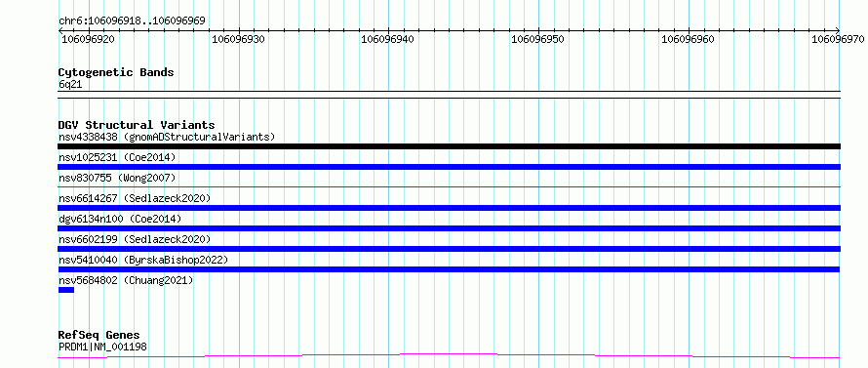Open the RefSeq Genes track title
868x368 pixels.
(x=99, y=335)
